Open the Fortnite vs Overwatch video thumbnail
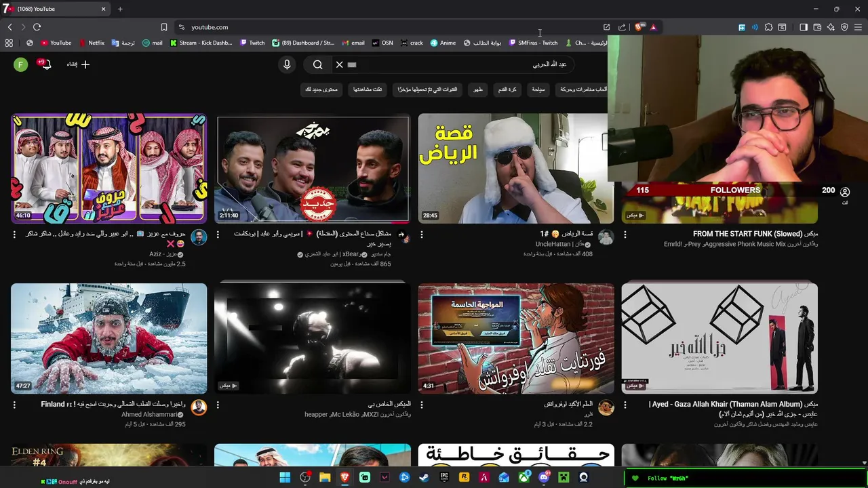 pyautogui.click(x=516, y=338)
